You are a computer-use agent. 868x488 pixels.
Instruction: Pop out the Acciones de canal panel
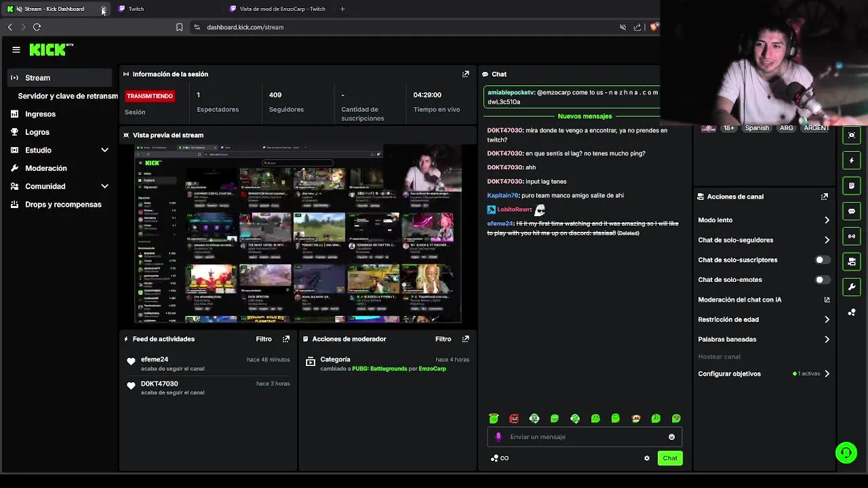pyautogui.click(x=824, y=197)
